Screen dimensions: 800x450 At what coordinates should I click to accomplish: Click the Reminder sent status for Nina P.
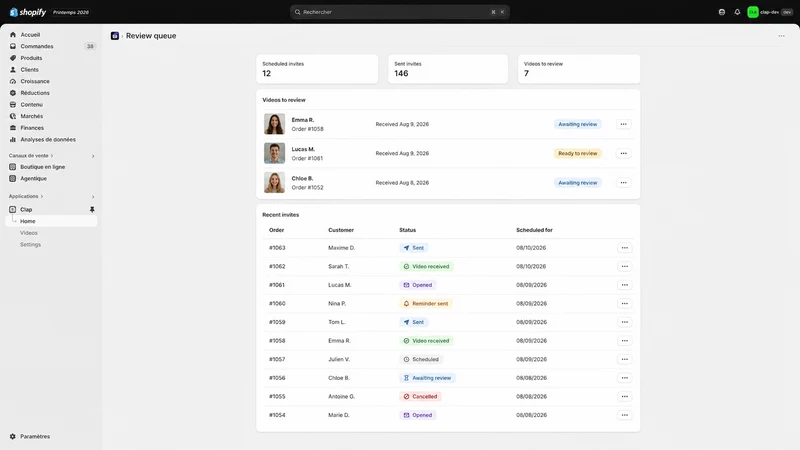[x=426, y=304]
